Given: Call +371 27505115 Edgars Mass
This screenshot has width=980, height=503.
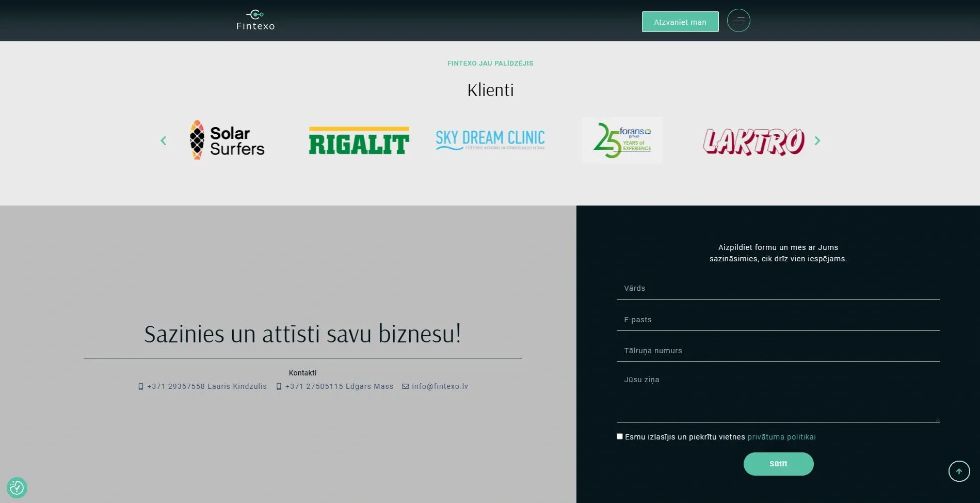Looking at the screenshot, I should (x=339, y=386).
